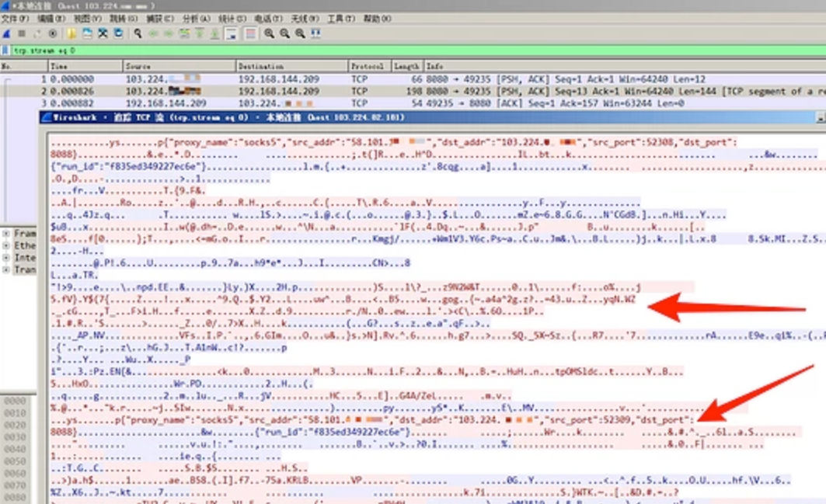Open the 电话(Y) menu
Viewport: 826px width, 504px height.
coord(269,19)
